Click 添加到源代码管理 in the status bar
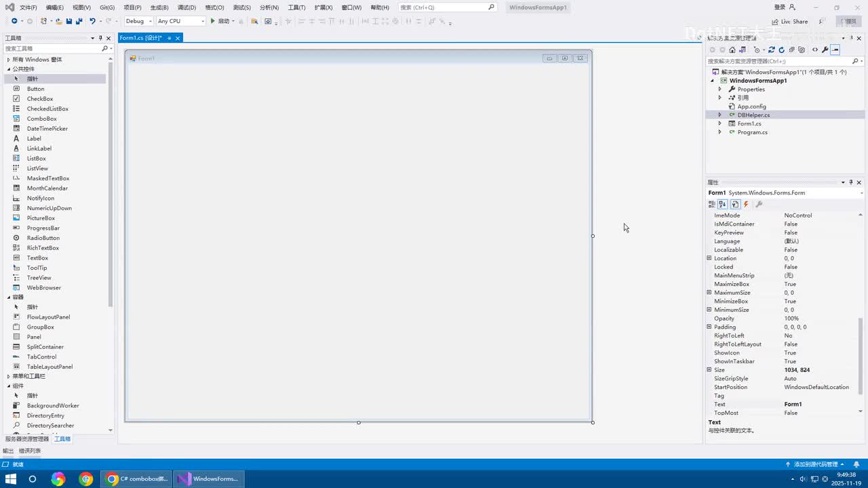The height and width of the screenshot is (488, 868). click(x=816, y=464)
